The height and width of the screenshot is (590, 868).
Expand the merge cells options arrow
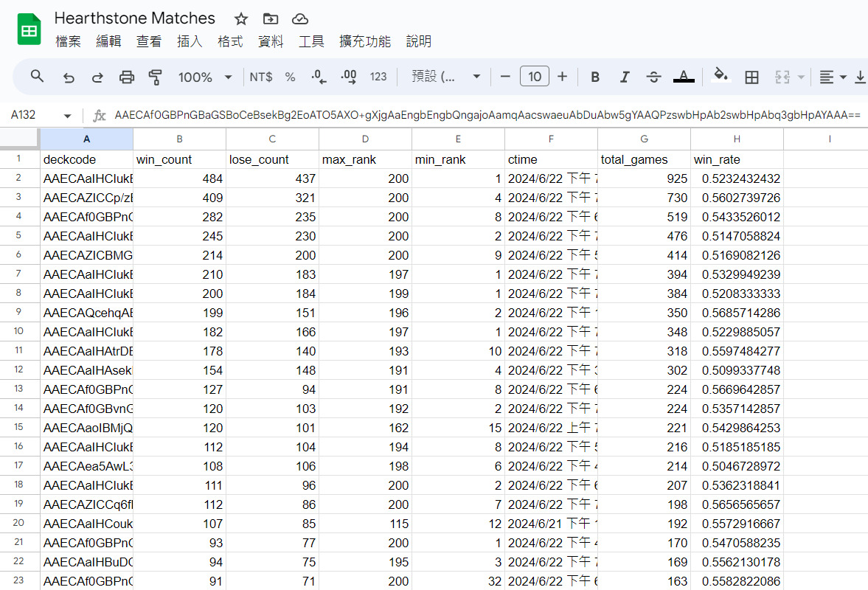pos(801,77)
